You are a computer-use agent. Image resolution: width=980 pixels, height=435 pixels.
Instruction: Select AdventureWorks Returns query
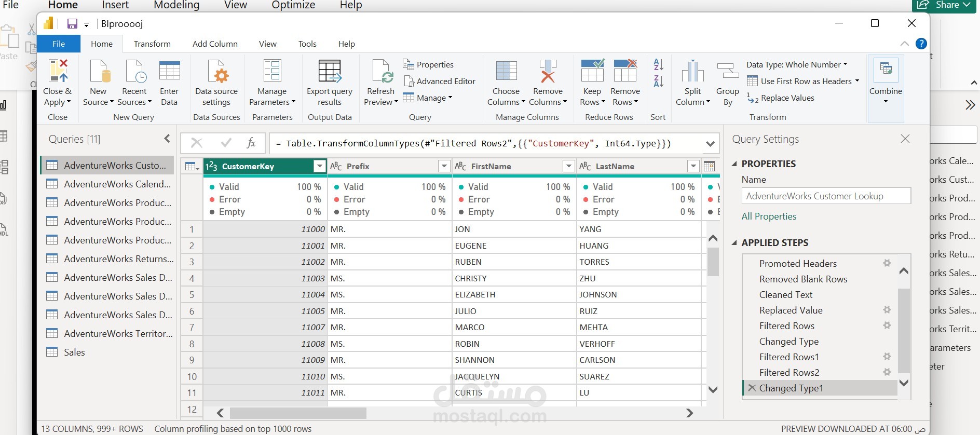107,259
